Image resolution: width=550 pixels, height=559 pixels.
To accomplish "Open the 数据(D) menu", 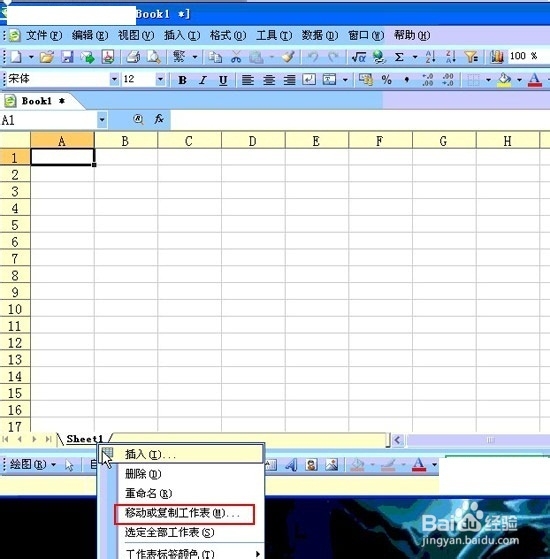I will (320, 35).
